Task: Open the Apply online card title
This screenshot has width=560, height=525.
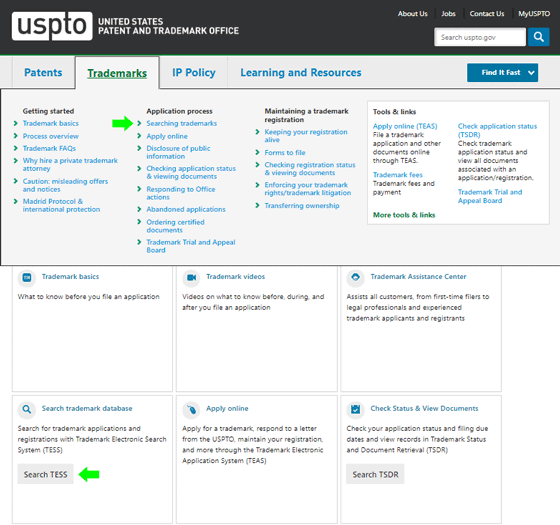Action: [x=227, y=408]
